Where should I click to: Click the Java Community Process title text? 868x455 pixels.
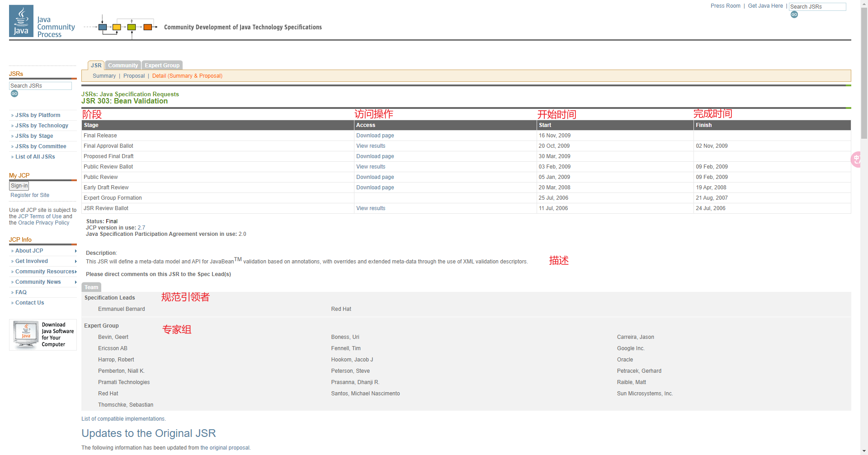tap(56, 27)
